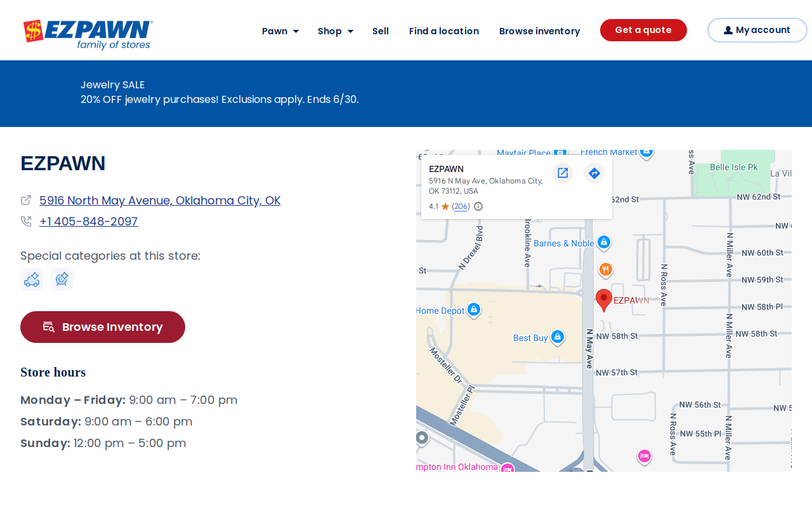Click the gray location pin at map's left edge
The image size is (812, 508).
coord(422,438)
